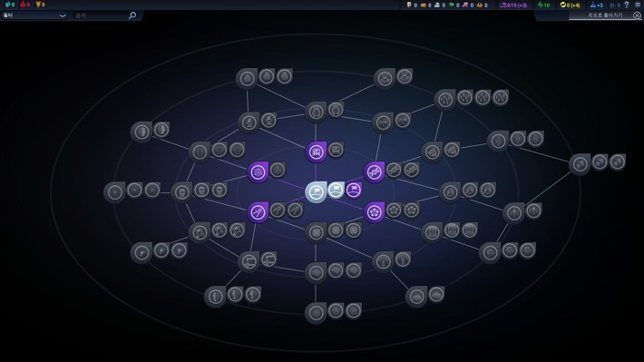
Task: Select the bottom-most center large node
Action: (316, 313)
